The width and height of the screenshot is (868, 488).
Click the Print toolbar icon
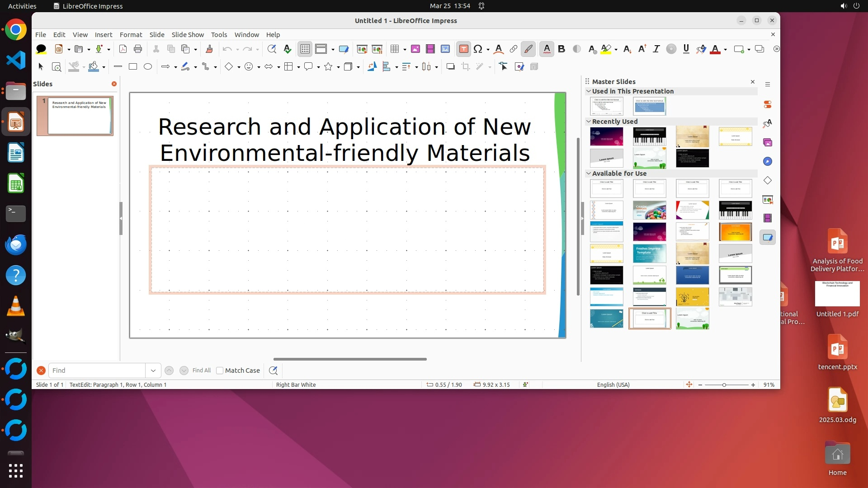tap(138, 49)
